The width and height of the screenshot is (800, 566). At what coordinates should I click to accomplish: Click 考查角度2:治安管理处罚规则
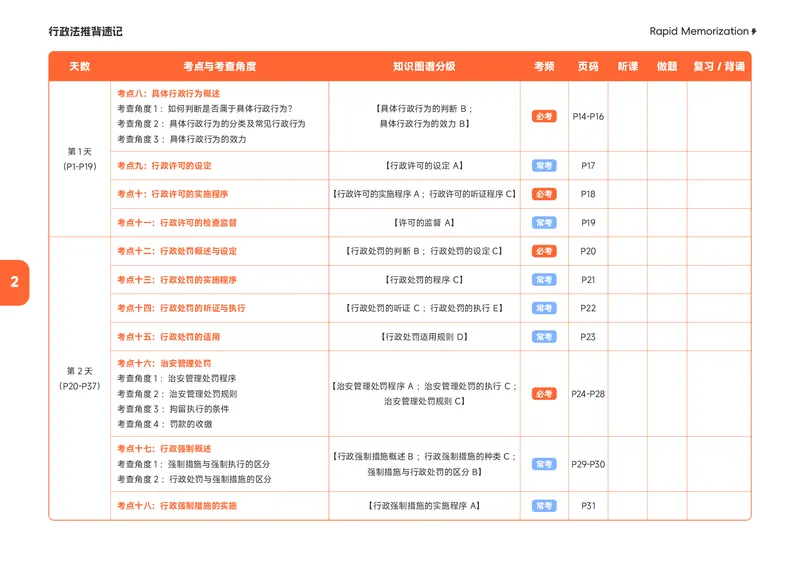point(177,394)
